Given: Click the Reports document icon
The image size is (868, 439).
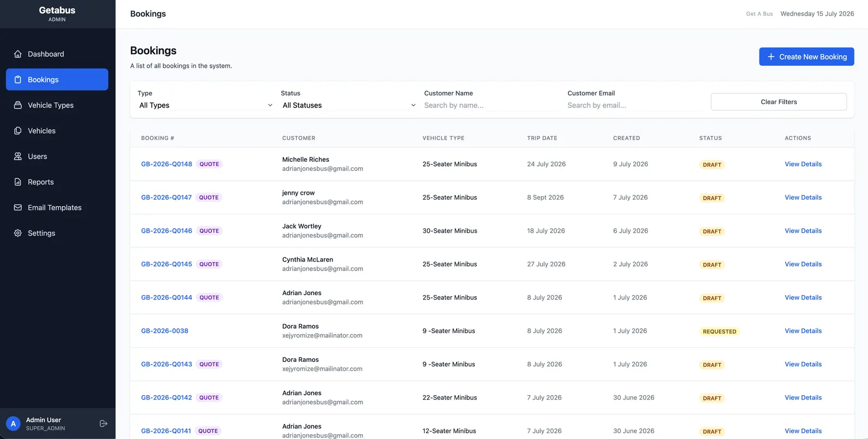Looking at the screenshot, I should (x=18, y=182).
